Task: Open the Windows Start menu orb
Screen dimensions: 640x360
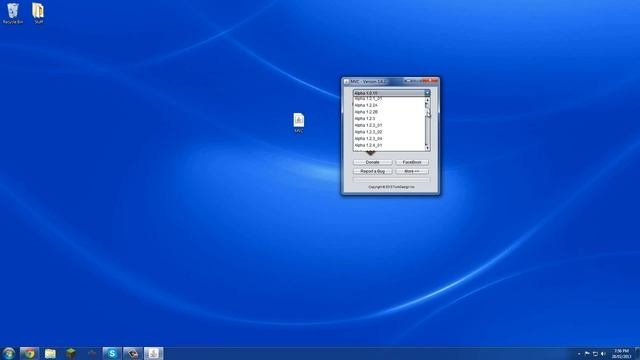Action: tap(8, 353)
